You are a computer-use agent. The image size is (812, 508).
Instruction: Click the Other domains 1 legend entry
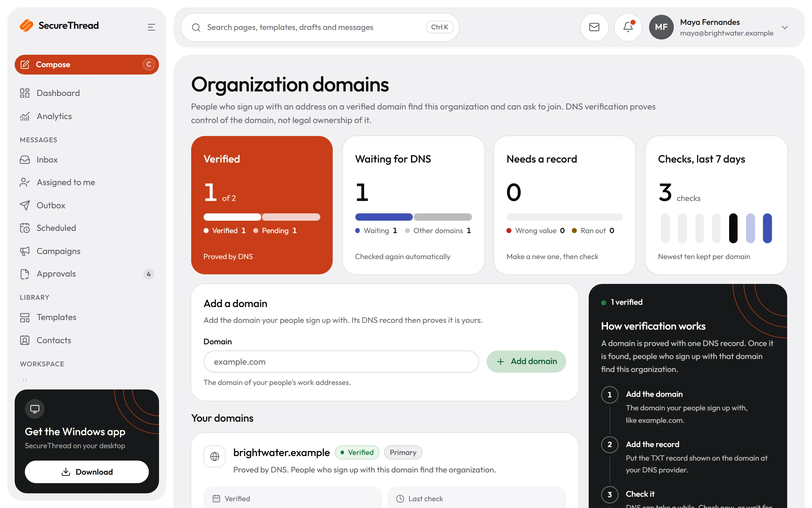pyautogui.click(x=438, y=231)
